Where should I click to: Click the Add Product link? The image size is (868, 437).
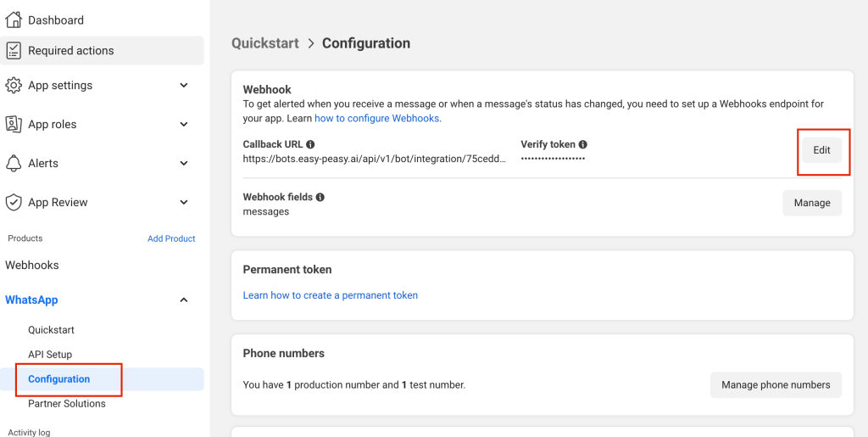[x=171, y=238]
